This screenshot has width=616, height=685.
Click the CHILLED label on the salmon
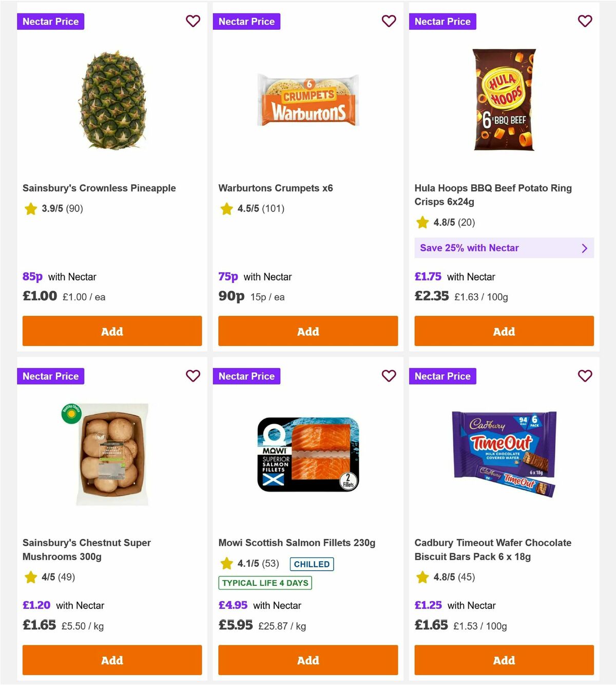tap(311, 564)
